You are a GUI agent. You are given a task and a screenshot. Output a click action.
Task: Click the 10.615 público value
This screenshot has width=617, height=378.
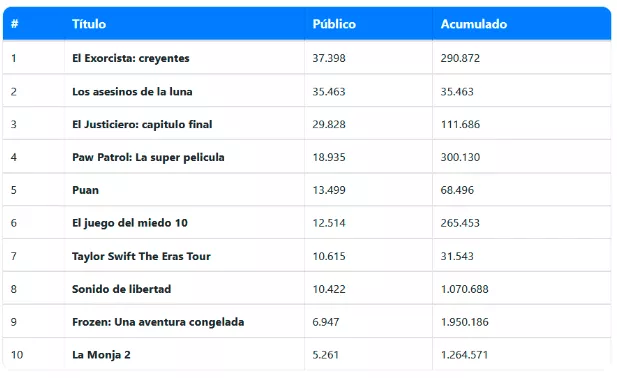point(329,256)
